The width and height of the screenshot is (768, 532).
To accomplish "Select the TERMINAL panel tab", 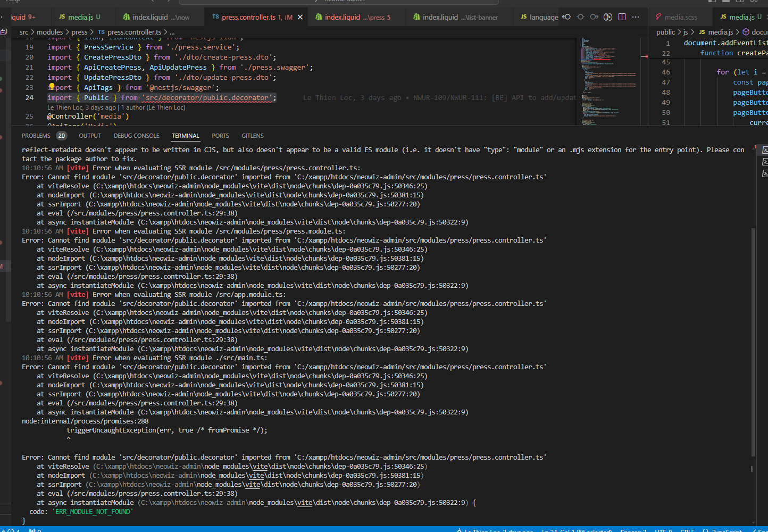I will pyautogui.click(x=186, y=136).
